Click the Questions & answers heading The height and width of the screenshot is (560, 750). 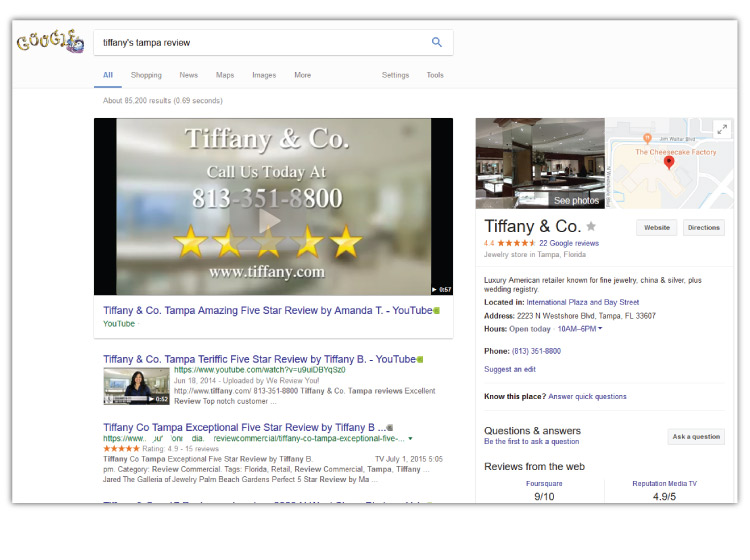click(532, 431)
